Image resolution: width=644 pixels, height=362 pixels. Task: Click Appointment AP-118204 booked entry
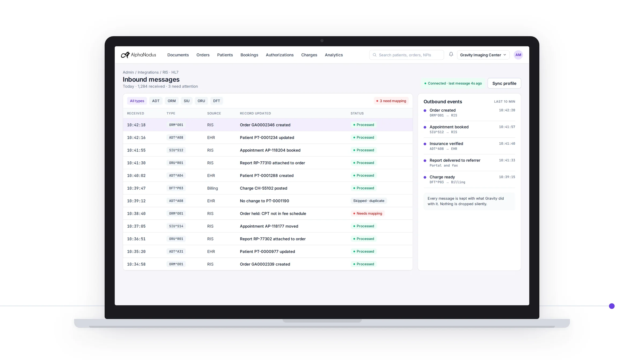point(268,150)
